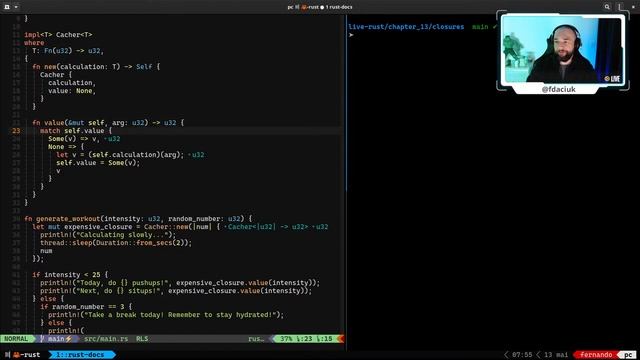640x360 pixels.
Task: Click the git branch 'main' segment in statusline
Action: 56,339
